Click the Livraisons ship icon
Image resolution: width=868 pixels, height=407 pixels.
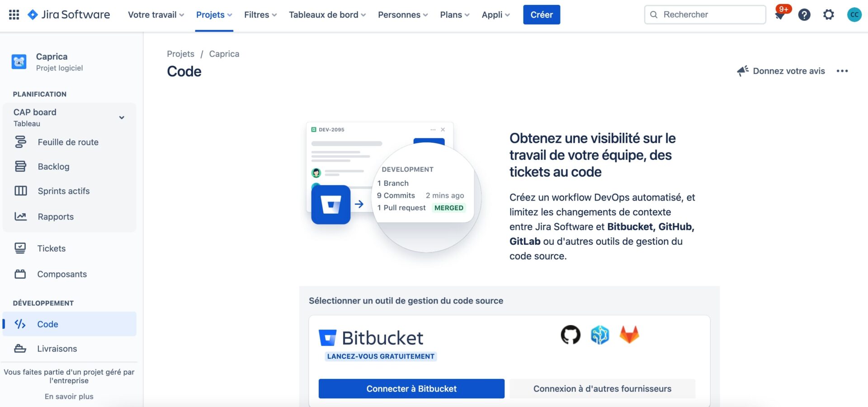tap(20, 348)
